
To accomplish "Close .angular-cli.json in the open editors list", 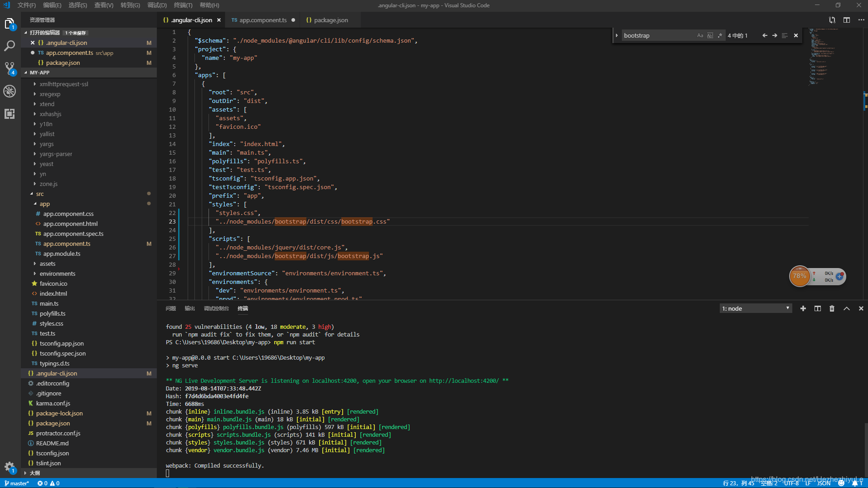I will pyautogui.click(x=33, y=43).
